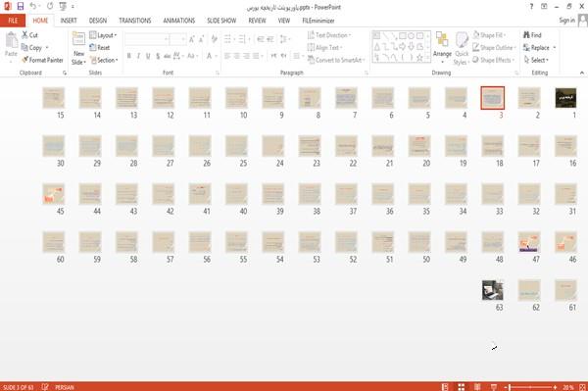Click zoom in plus button
Image resolution: width=588 pixels, height=391 pixels.
point(556,387)
